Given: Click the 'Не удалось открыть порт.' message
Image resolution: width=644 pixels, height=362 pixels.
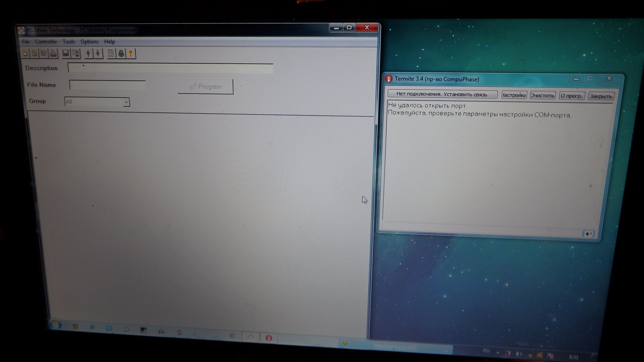Looking at the screenshot, I should point(427,105).
